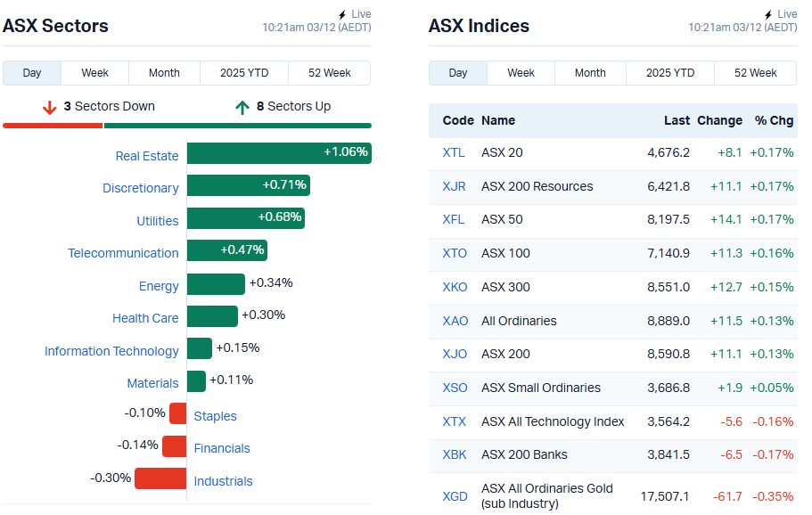Click the Energy +0.34% value label
Viewport: 812px width, 515px height.
(271, 282)
